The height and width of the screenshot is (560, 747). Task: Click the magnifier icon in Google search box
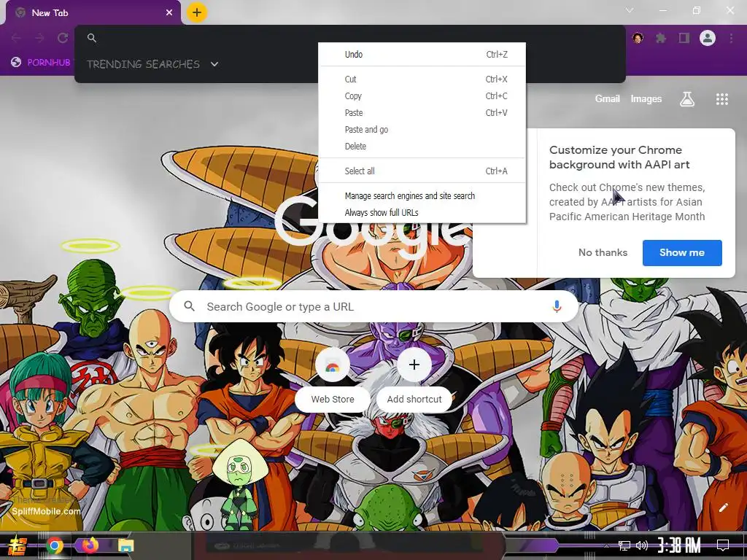coord(189,306)
